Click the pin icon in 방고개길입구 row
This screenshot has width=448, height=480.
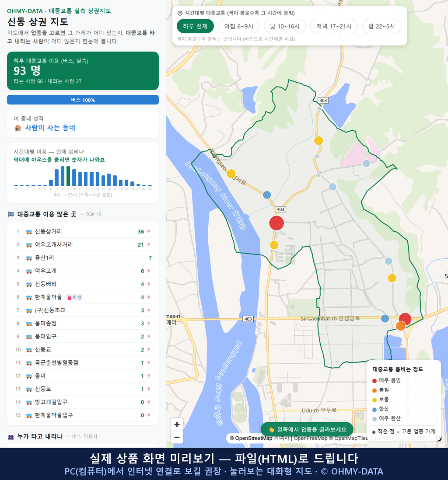pyautogui.click(x=149, y=403)
